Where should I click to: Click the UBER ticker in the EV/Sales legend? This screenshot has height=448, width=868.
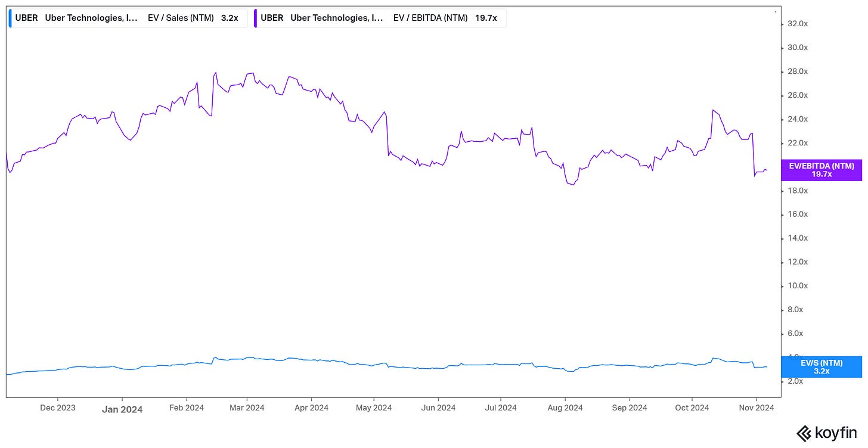pyautogui.click(x=26, y=18)
